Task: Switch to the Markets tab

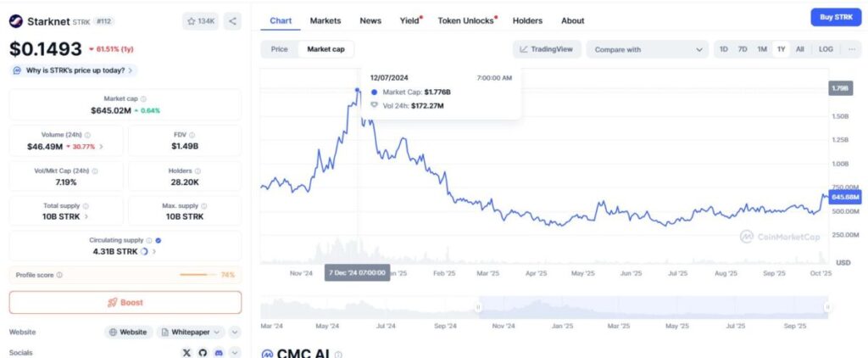Action: [x=325, y=20]
